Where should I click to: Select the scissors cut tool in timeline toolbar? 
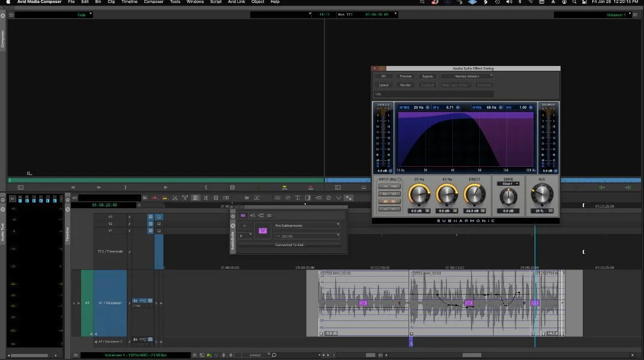(175, 198)
